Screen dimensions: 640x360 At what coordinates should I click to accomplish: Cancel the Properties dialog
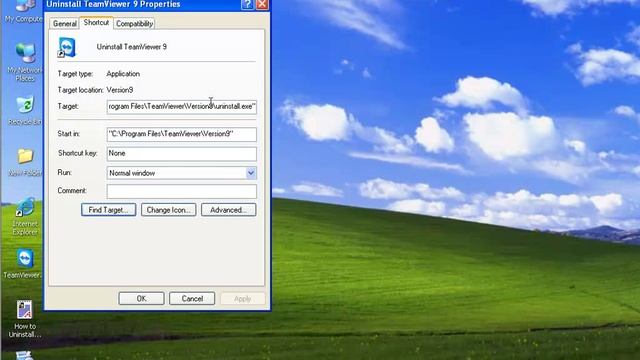(192, 298)
